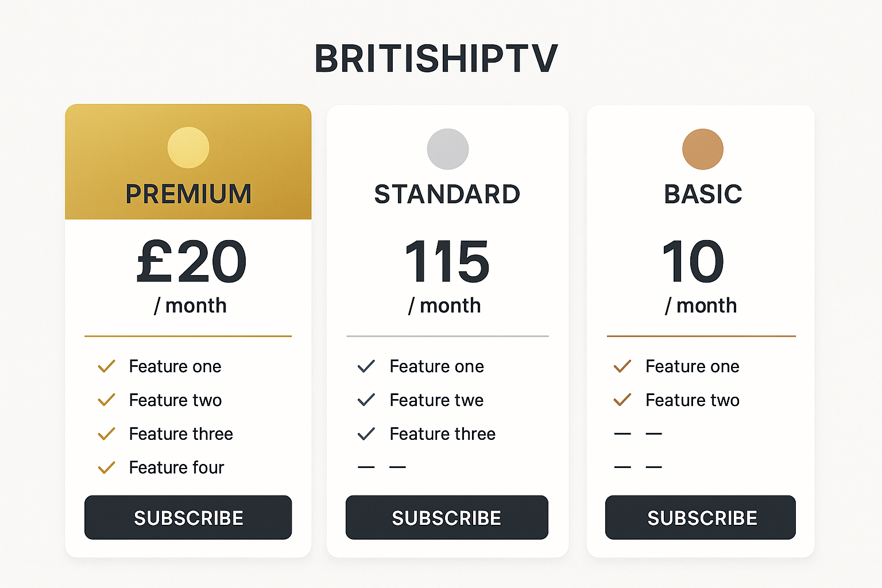Image resolution: width=882 pixels, height=588 pixels.
Task: Click Feature three text in Premium card
Action: click(181, 434)
